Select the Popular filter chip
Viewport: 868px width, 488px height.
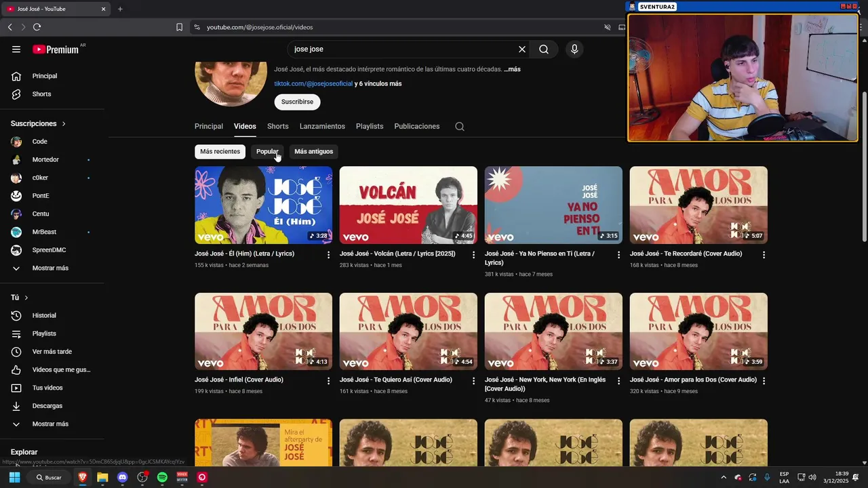(x=267, y=151)
